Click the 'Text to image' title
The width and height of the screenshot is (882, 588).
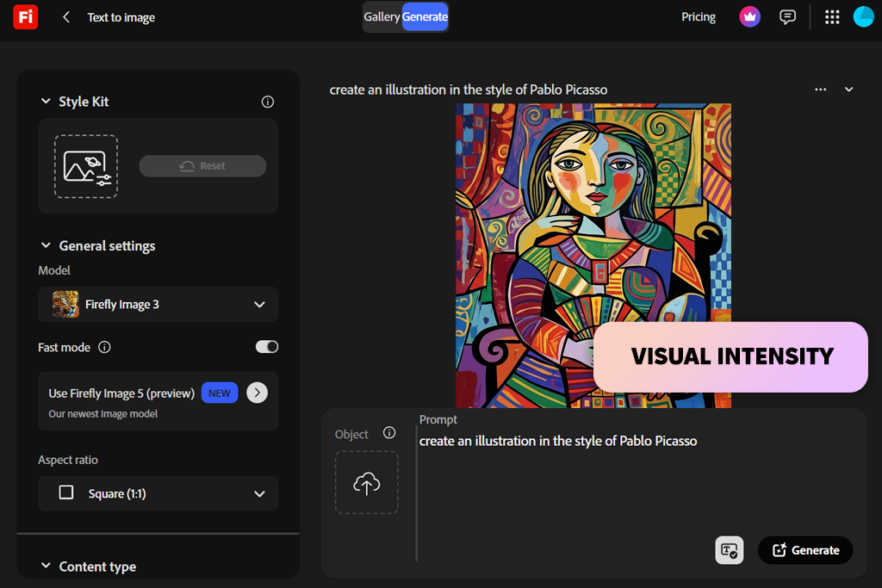pyautogui.click(x=121, y=17)
